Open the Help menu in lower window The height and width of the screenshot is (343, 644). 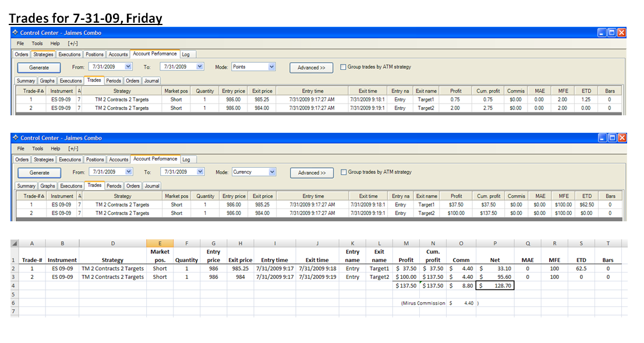[55, 148]
